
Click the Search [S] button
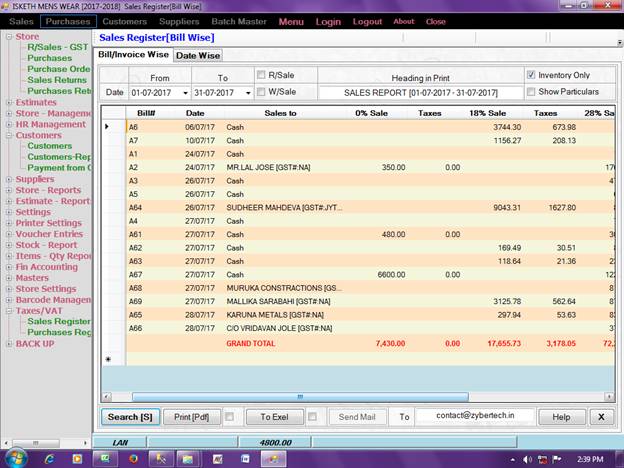(x=129, y=416)
